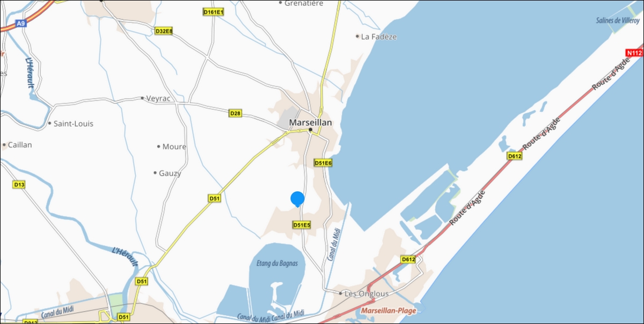Select the Les Onglous place label
This screenshot has height=324, width=644.
[x=367, y=293]
